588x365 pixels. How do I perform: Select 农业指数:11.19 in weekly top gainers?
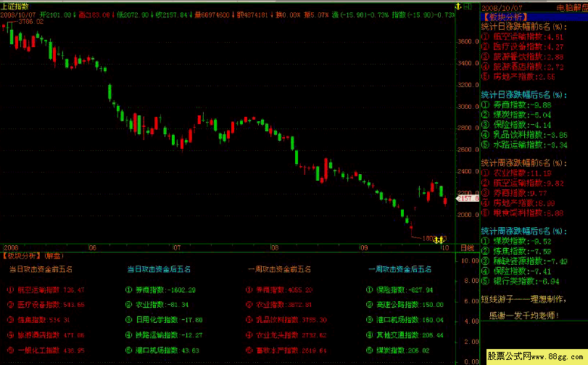pyautogui.click(x=516, y=173)
